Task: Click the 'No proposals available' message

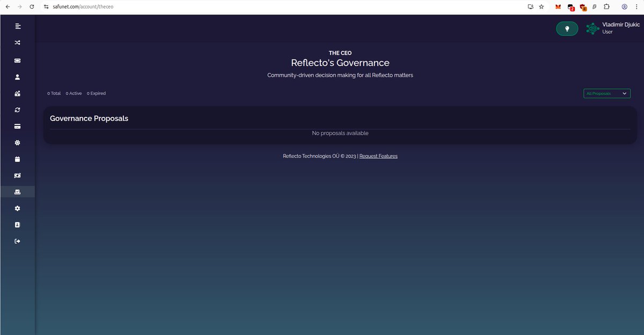Action: pyautogui.click(x=340, y=133)
